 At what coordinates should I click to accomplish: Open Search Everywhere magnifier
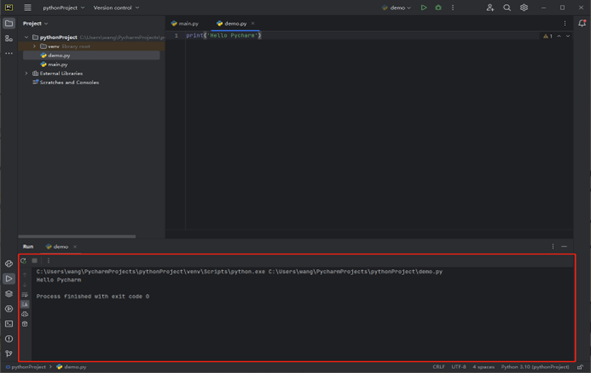pos(507,8)
